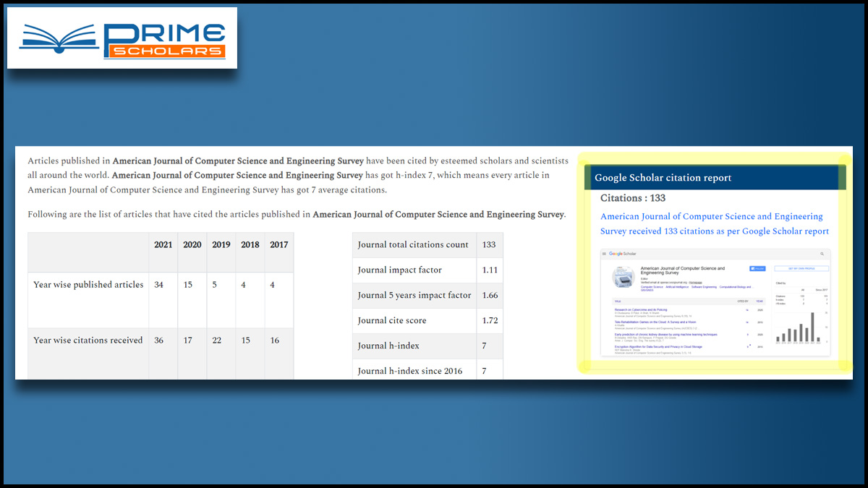
Task: Click the Google Scholar search magnifier icon
Action: [x=822, y=254]
